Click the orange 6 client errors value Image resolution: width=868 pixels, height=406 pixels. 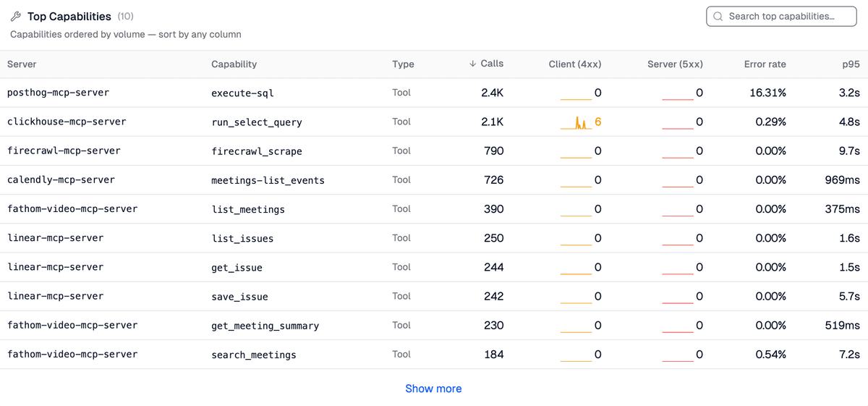coord(598,122)
